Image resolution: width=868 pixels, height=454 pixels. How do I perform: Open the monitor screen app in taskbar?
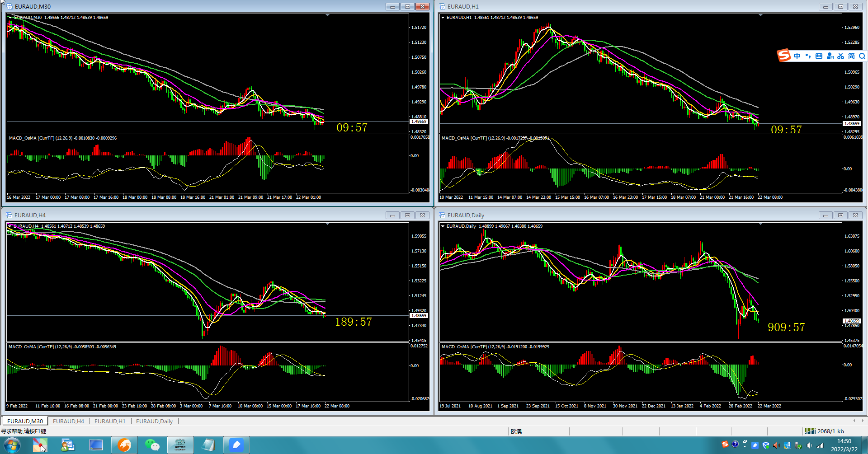click(96, 445)
